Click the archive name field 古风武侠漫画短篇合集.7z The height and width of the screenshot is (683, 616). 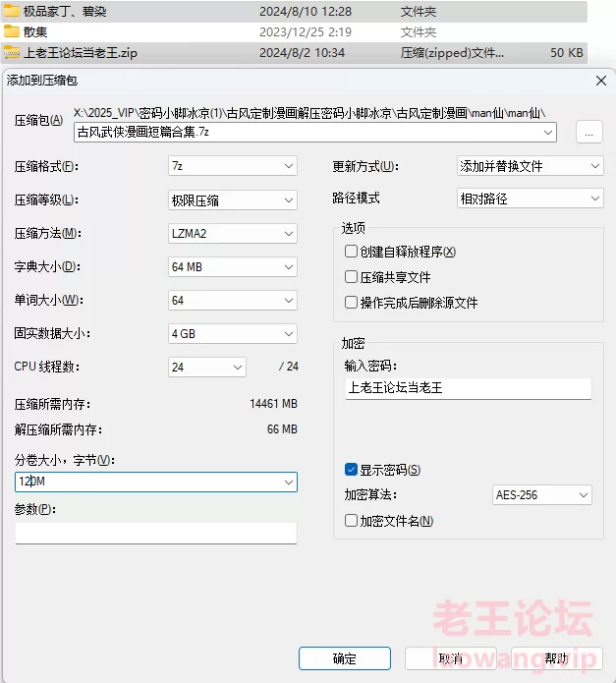[x=315, y=132]
